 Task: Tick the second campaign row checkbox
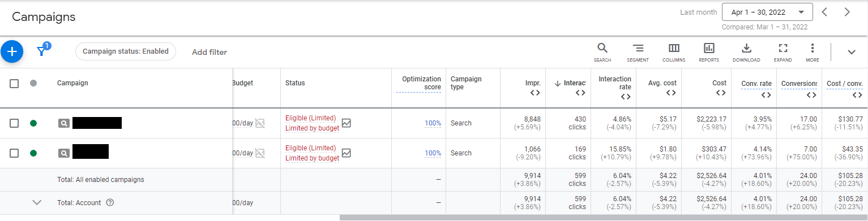15,153
